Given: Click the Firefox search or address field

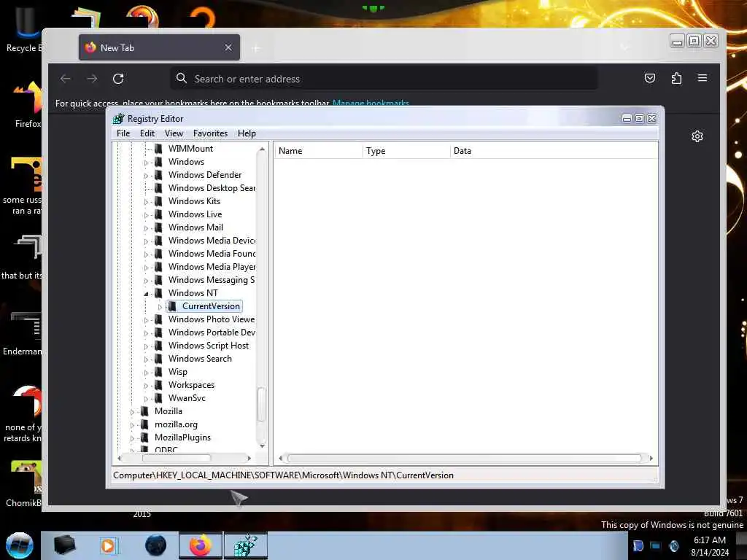Looking at the screenshot, I should (x=384, y=79).
